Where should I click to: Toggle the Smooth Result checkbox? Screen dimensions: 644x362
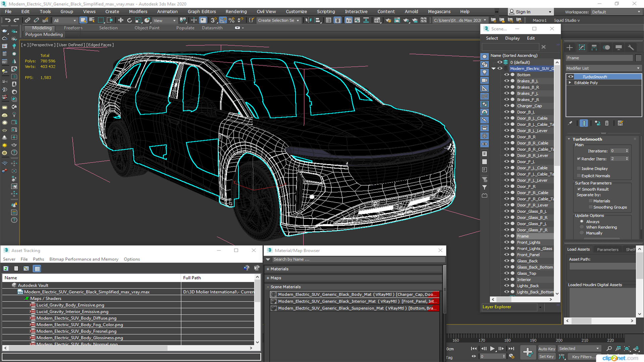[x=579, y=189]
